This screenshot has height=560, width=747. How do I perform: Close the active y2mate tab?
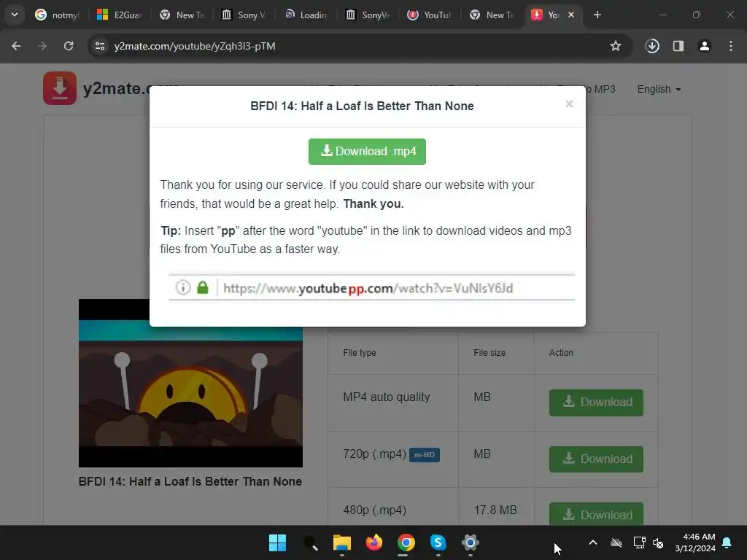[x=571, y=15]
